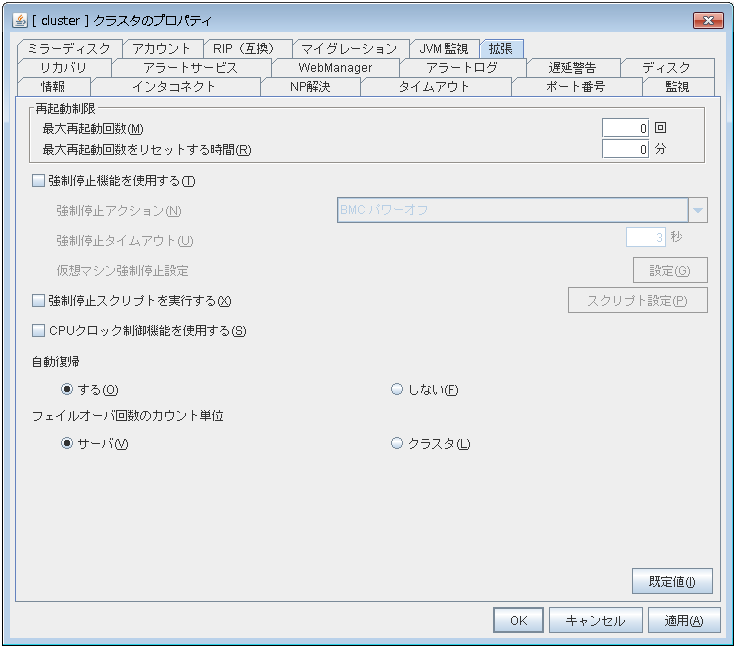Go to the インタコネクト tab
The width and height of the screenshot is (736, 648).
point(173,86)
